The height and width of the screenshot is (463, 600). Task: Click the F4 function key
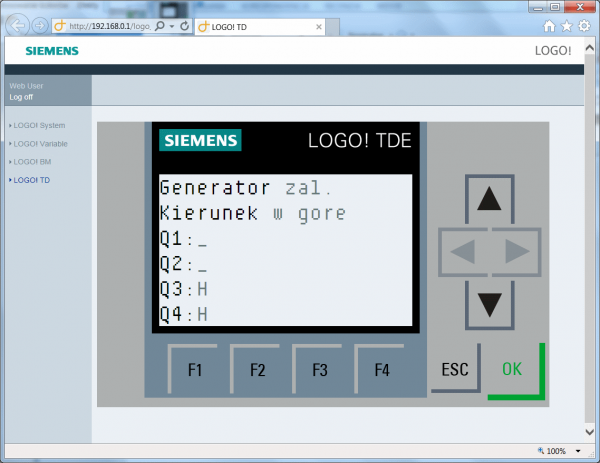(380, 369)
